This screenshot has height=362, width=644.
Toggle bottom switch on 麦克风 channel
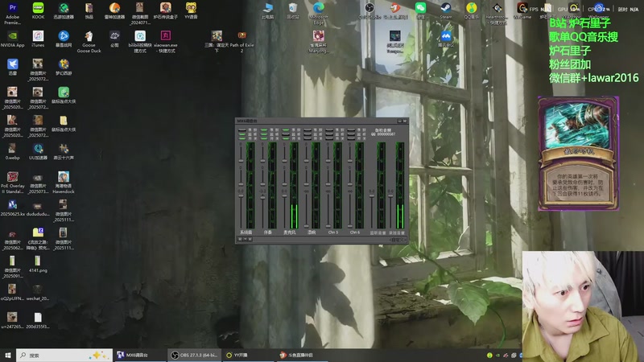(x=286, y=138)
